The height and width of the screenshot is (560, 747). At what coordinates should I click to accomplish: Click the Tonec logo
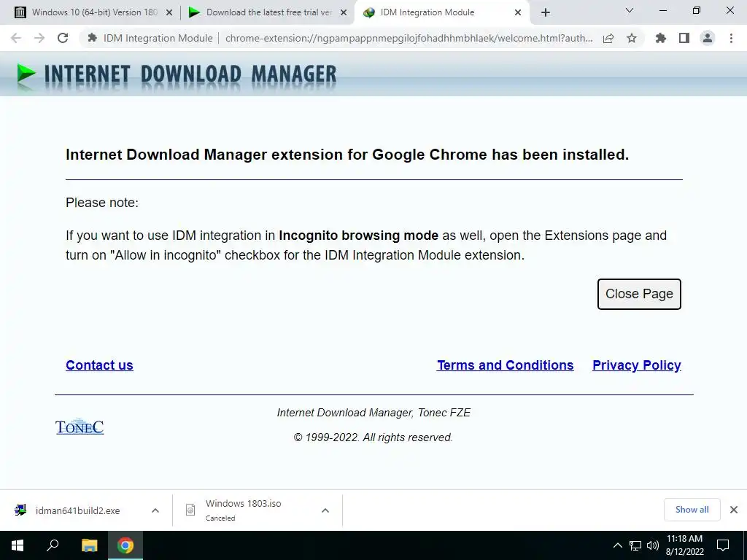point(80,427)
